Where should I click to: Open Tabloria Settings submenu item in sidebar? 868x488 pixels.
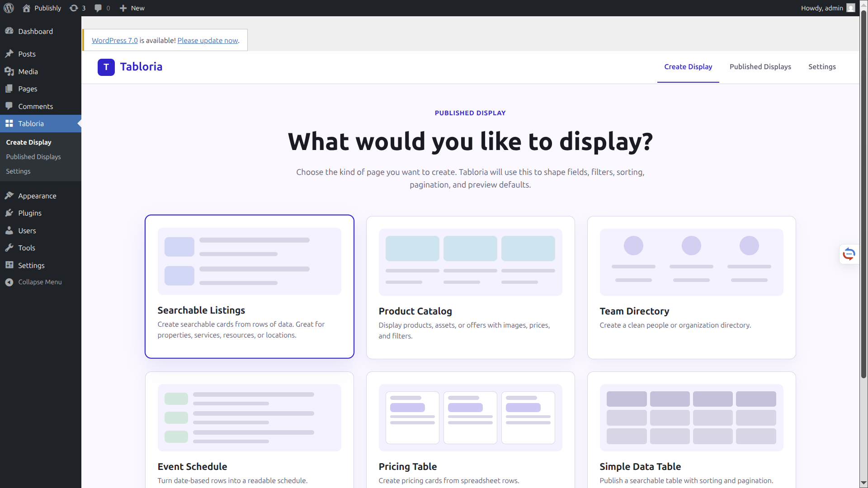coord(18,171)
